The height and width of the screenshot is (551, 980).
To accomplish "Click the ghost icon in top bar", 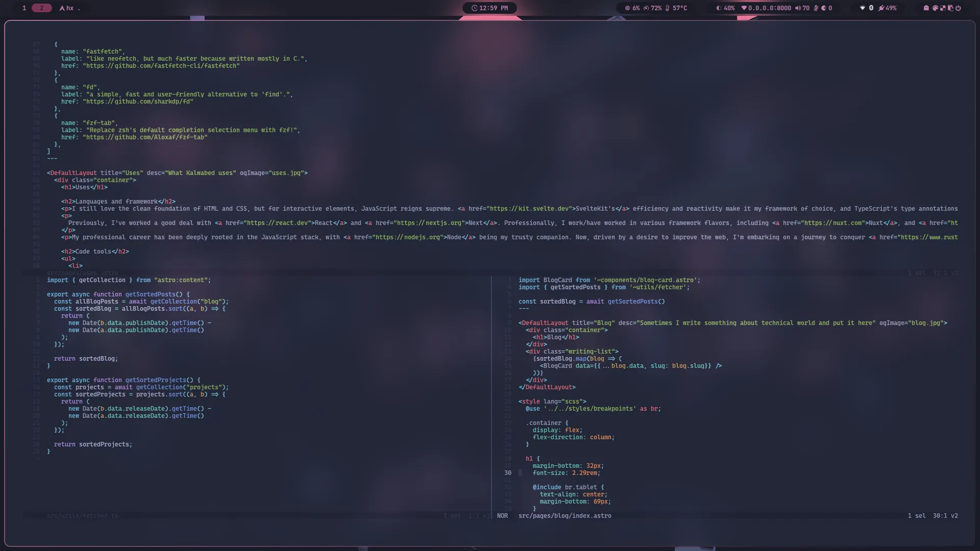I will [926, 8].
